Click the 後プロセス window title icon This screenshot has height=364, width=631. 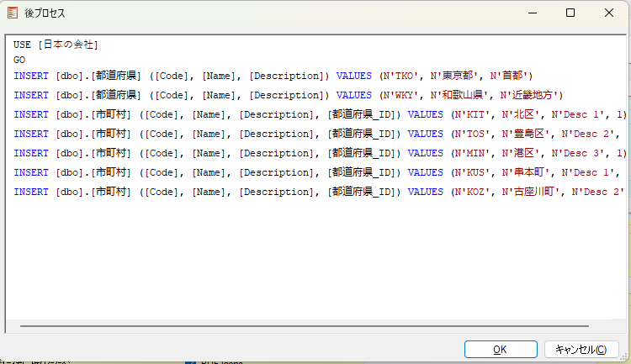13,13
